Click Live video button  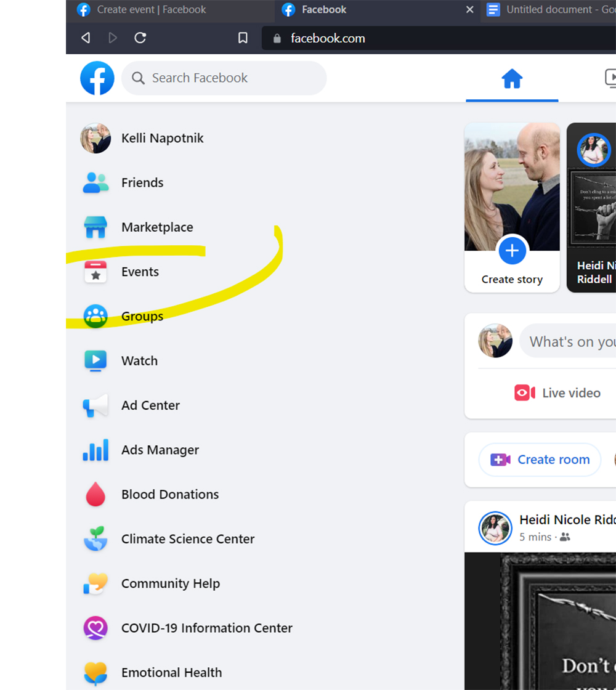click(x=557, y=392)
